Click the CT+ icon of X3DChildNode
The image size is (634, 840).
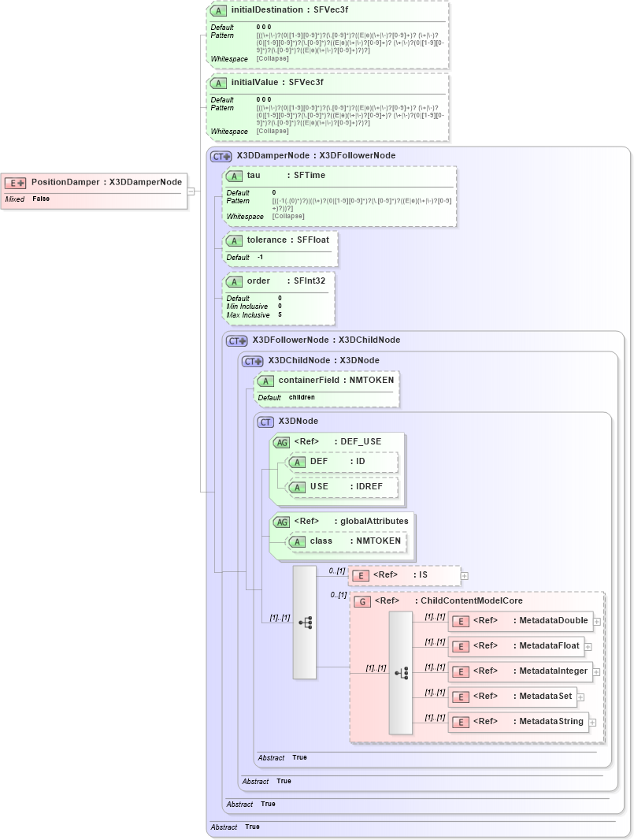click(252, 362)
